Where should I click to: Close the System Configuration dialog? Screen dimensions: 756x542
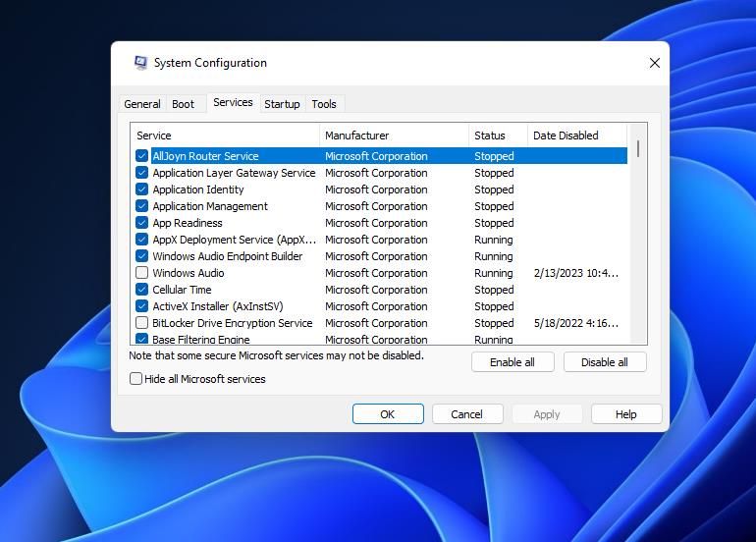[x=654, y=63]
